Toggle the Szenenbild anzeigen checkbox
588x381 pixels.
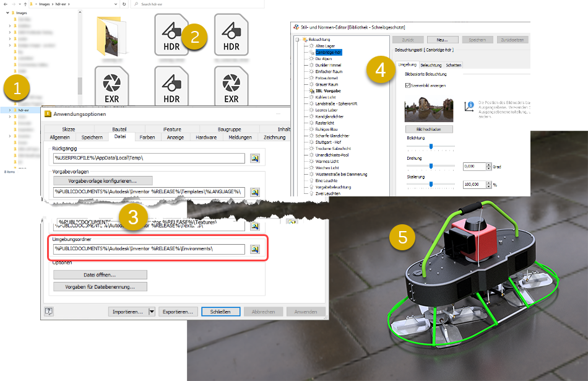[408, 85]
